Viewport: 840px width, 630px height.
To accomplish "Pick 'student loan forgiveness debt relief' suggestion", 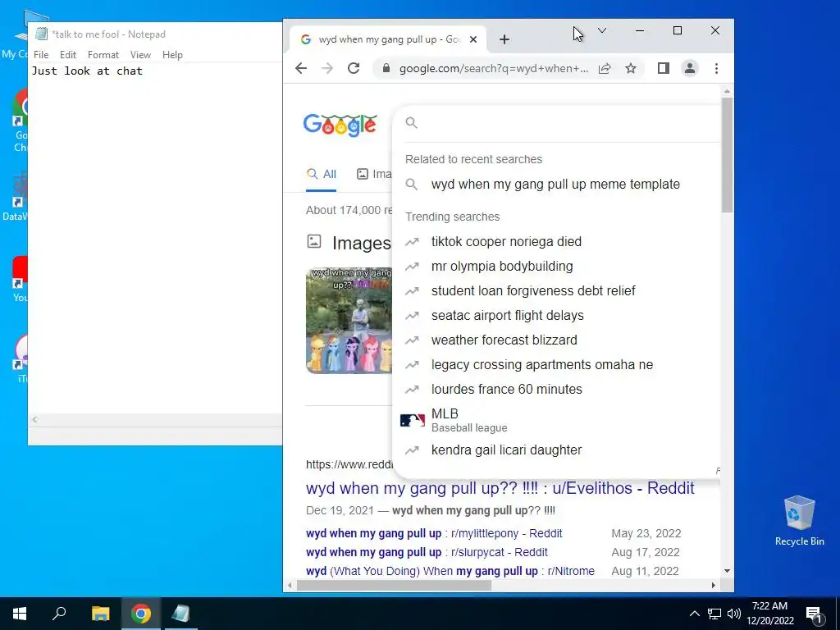I will (557, 291).
